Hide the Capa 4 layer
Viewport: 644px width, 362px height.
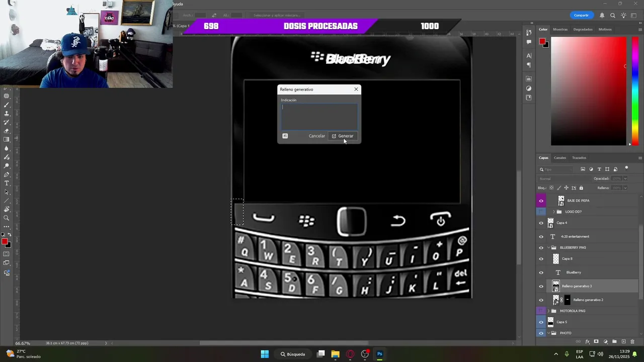541,223
